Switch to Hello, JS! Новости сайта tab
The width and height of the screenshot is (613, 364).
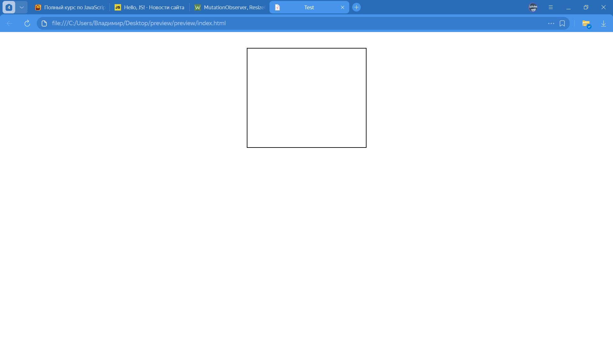(x=149, y=7)
